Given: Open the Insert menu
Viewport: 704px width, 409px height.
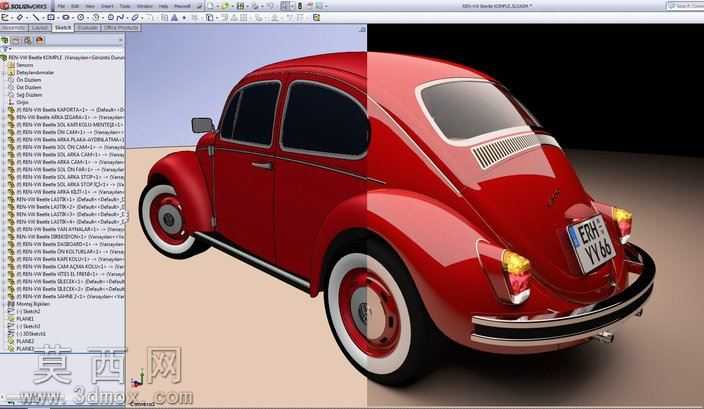Looking at the screenshot, I should (x=107, y=6).
